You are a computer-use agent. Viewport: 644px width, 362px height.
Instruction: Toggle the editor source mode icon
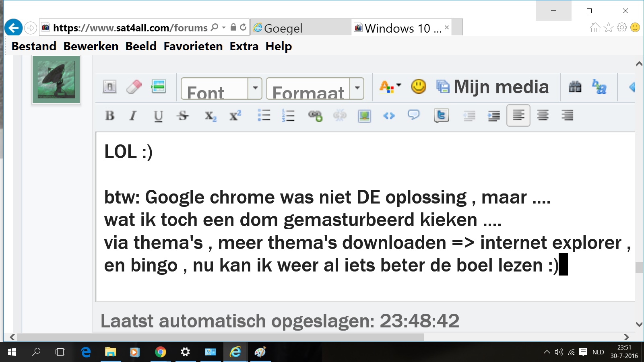109,86
